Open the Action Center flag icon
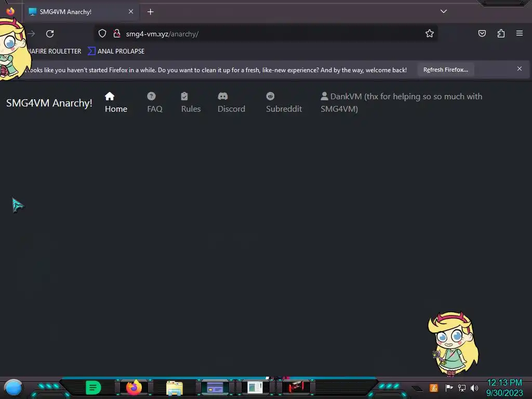 tap(449, 388)
